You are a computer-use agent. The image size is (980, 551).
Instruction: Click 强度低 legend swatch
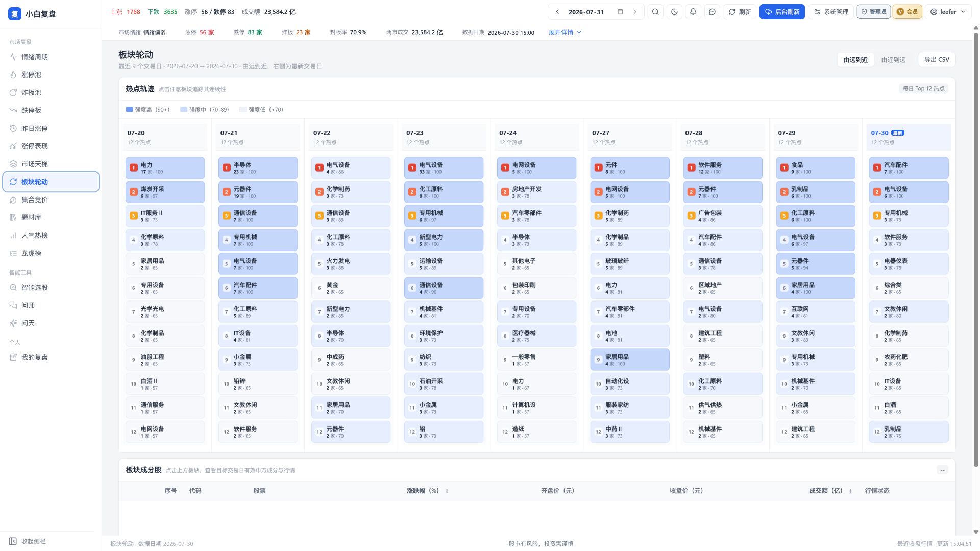243,109
